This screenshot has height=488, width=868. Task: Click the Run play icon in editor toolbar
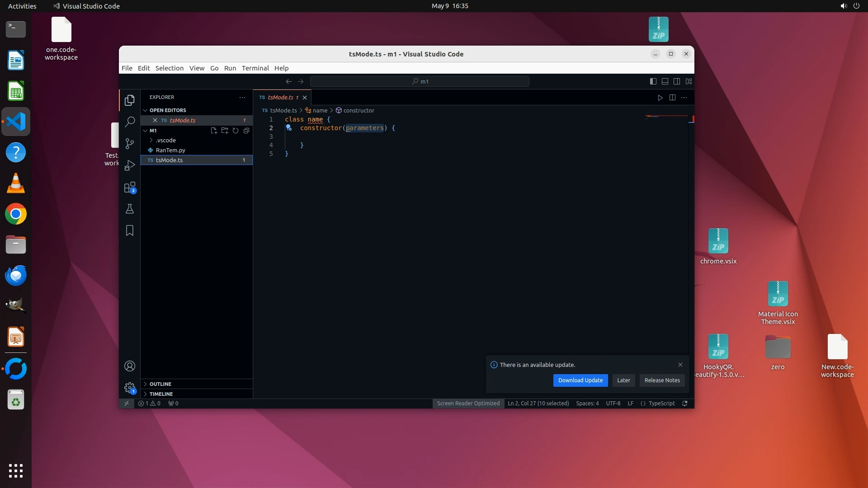[x=660, y=98]
